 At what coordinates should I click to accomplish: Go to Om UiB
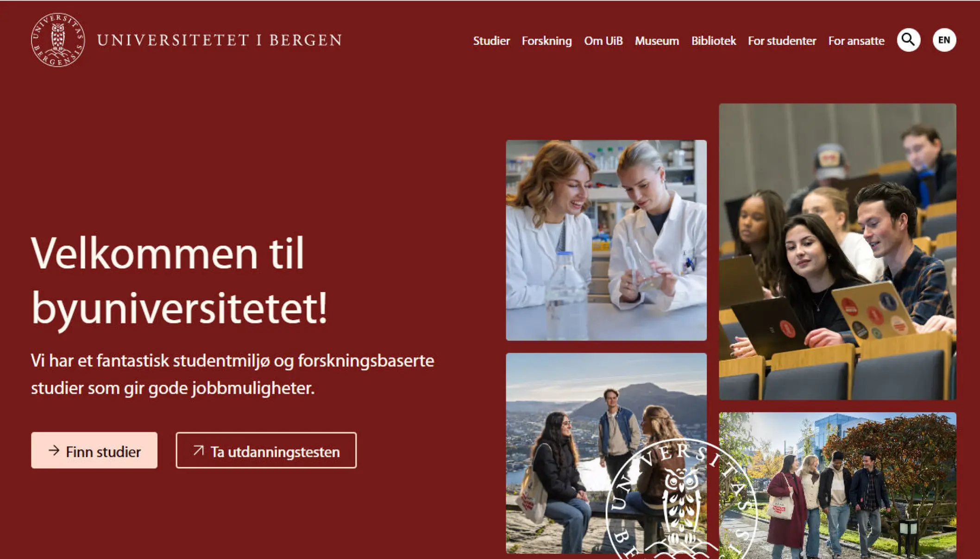603,41
